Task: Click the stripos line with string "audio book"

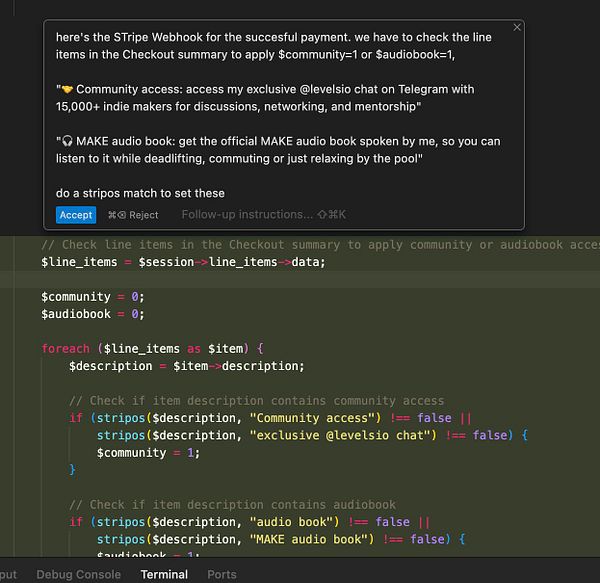Action: coord(249,522)
